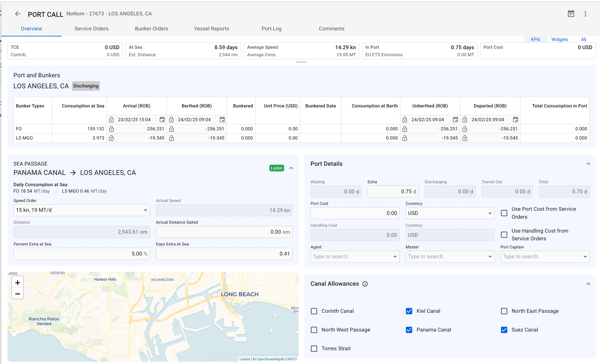Click the Days Extra At Sea field
This screenshot has height=364, width=600.
[224, 254]
